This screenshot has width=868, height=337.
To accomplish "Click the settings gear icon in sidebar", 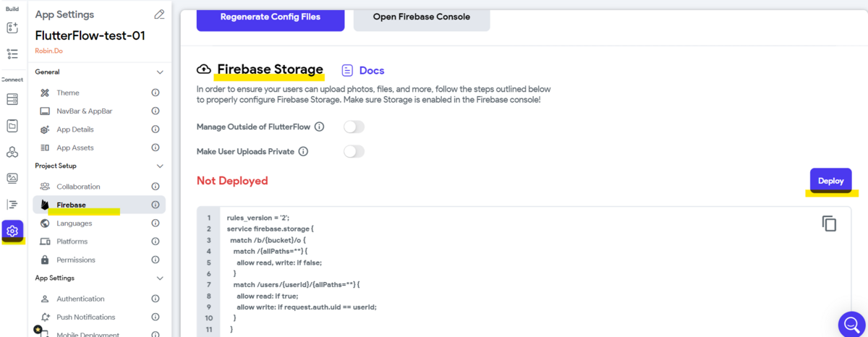I will pyautogui.click(x=12, y=231).
